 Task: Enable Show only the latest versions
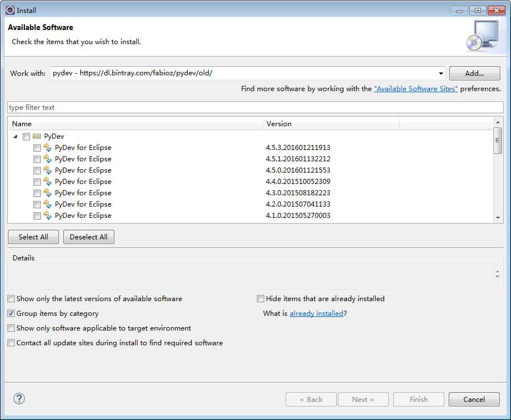[x=11, y=299]
